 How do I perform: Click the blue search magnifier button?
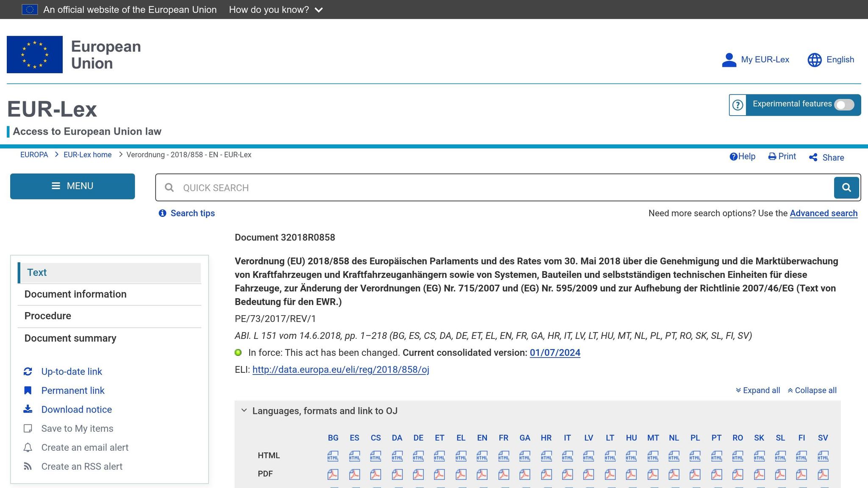click(x=846, y=188)
